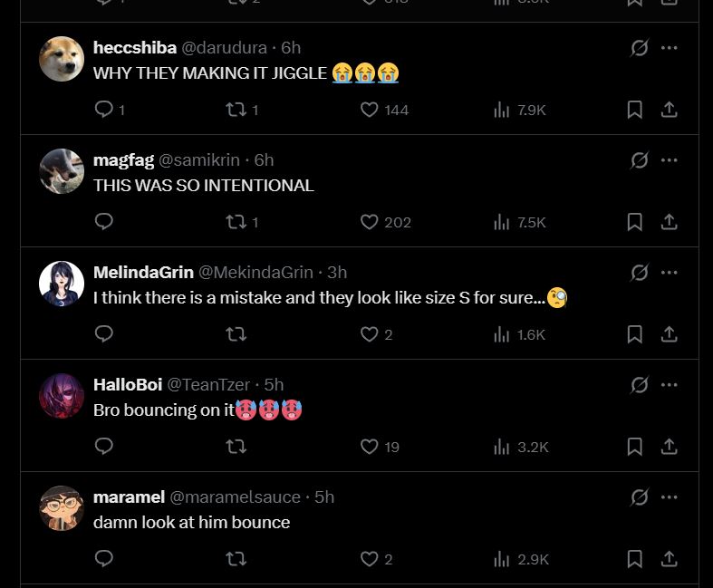View analytics for maramel's tweet
Image resolution: width=713 pixels, height=588 pixels.
pyautogui.click(x=521, y=559)
